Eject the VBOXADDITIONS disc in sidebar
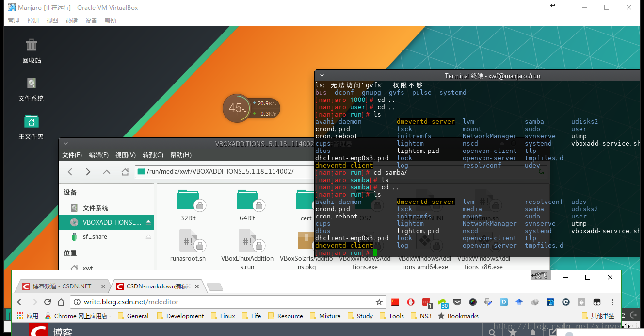644x336 pixels. coord(148,222)
